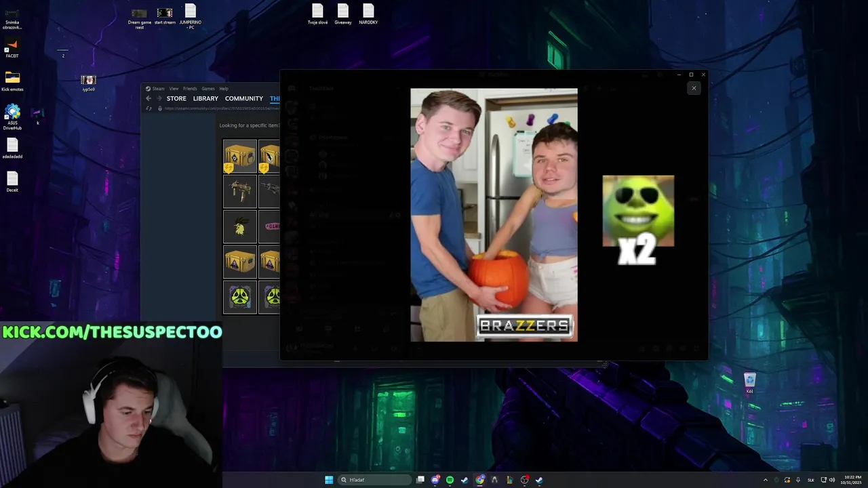Open Spotify from the taskbar
Image resolution: width=868 pixels, height=488 pixels.
click(x=450, y=480)
